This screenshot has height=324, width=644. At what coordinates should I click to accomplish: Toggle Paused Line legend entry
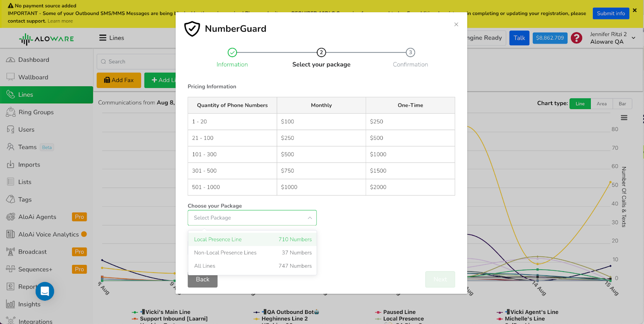pos(395,312)
